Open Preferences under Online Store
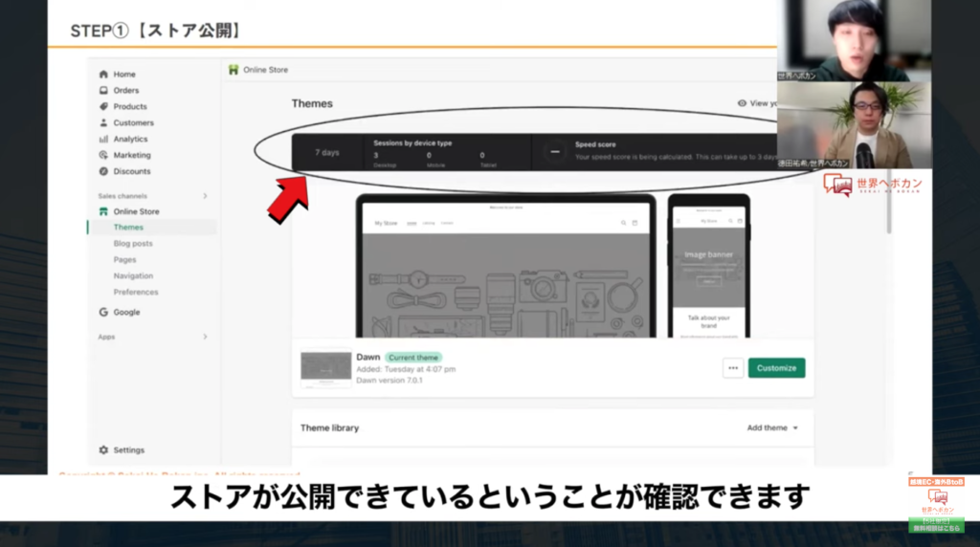Viewport: 980px width, 547px height. [136, 292]
